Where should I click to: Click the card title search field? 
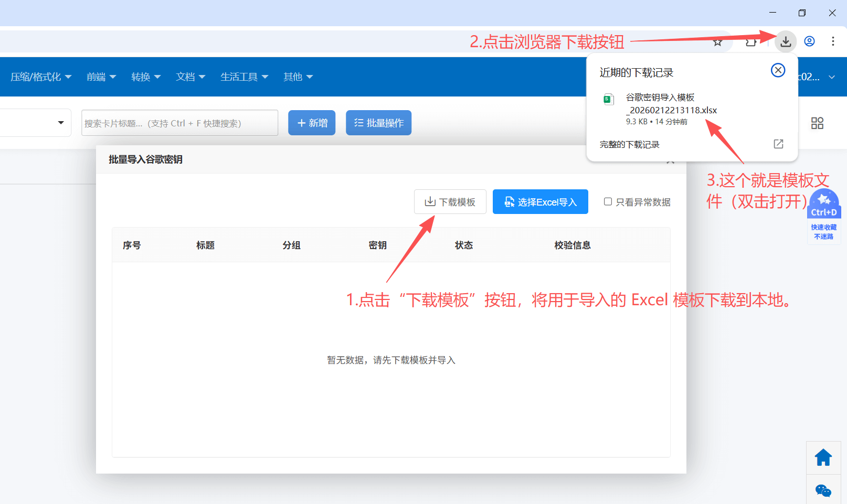click(179, 123)
